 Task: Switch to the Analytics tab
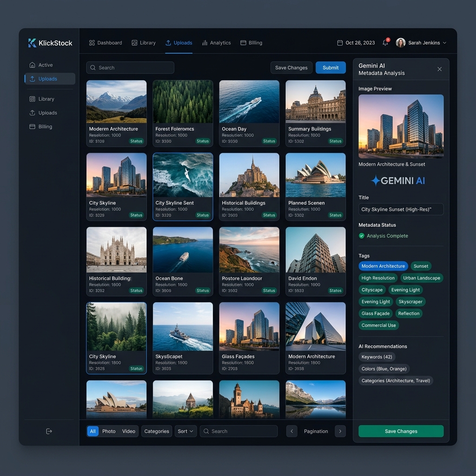click(216, 43)
